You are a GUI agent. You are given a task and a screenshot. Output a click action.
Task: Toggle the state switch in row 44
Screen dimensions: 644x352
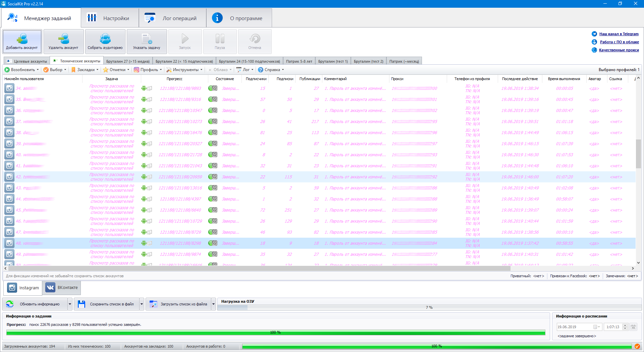pos(213,199)
